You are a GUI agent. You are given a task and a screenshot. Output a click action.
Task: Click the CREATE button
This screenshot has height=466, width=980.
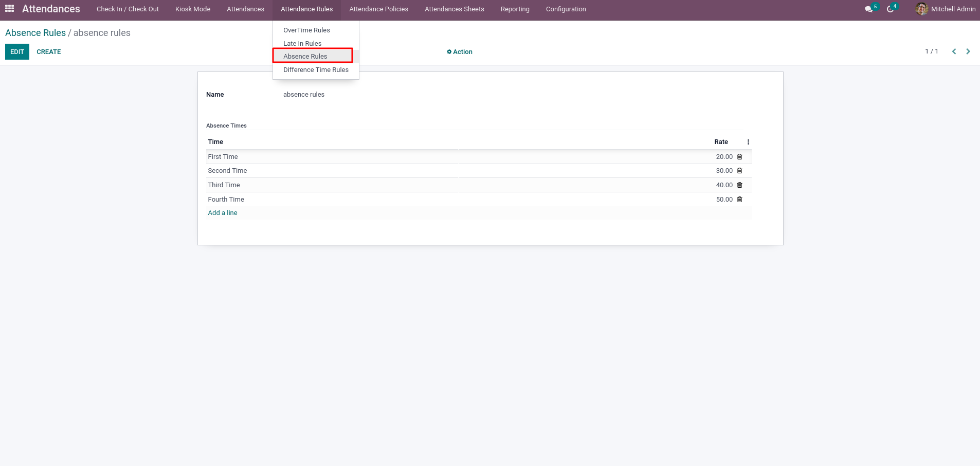[49, 52]
